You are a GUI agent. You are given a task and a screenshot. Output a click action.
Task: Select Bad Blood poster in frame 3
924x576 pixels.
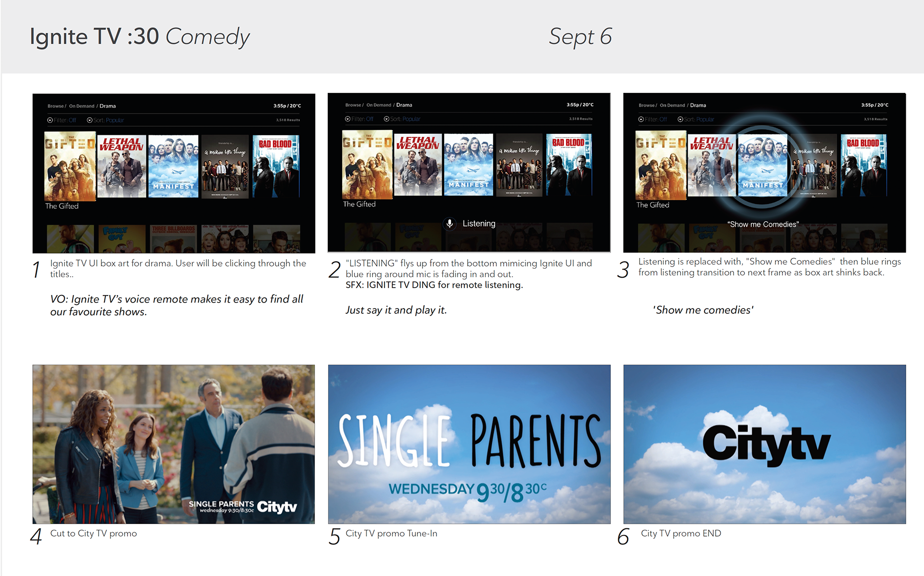tap(863, 166)
